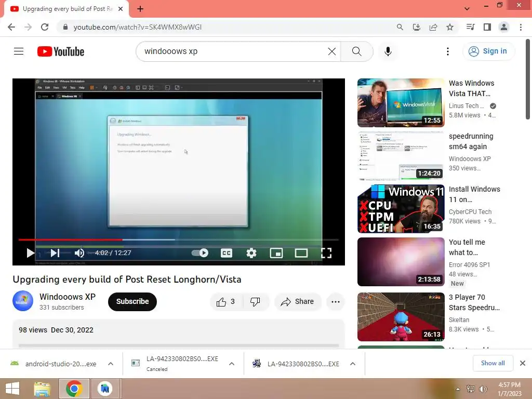The height and width of the screenshot is (399, 532).
Task: Dislike the video with thumbs down
Action: pyautogui.click(x=255, y=302)
